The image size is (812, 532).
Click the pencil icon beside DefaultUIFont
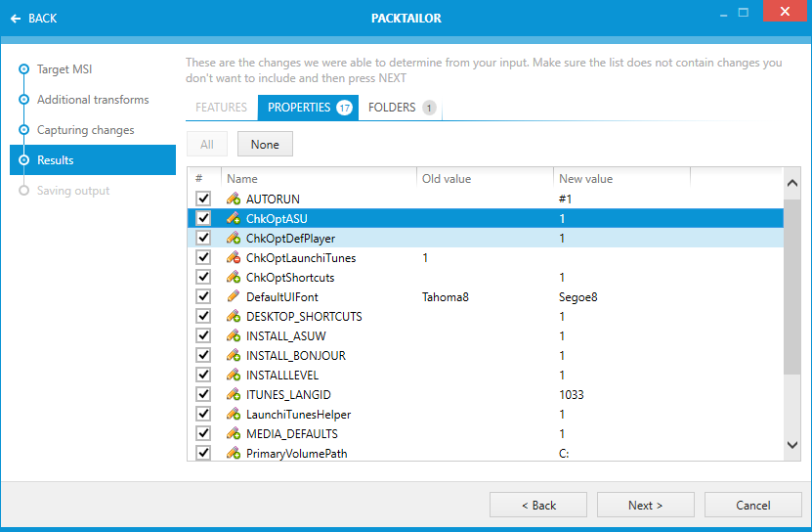coord(233,296)
